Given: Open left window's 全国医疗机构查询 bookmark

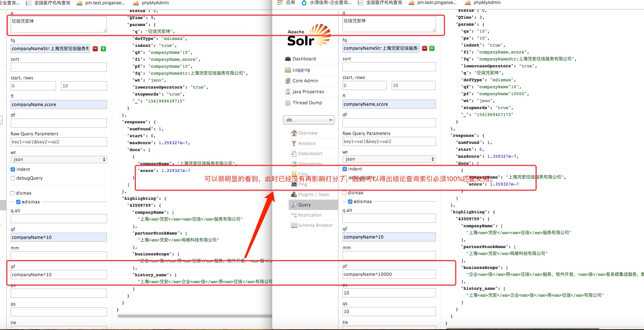Looking at the screenshot, I should point(48,3).
